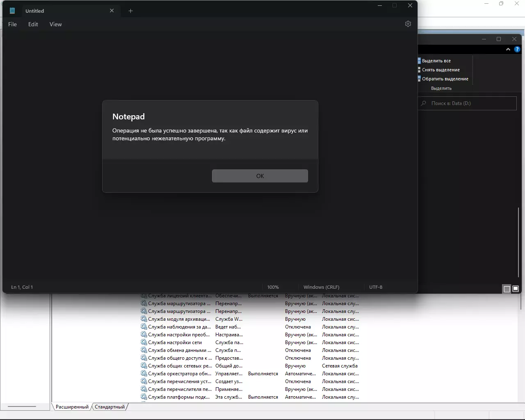Select service name Служба платформы подк...
Image resolution: width=525 pixels, height=420 pixels.
pyautogui.click(x=179, y=397)
